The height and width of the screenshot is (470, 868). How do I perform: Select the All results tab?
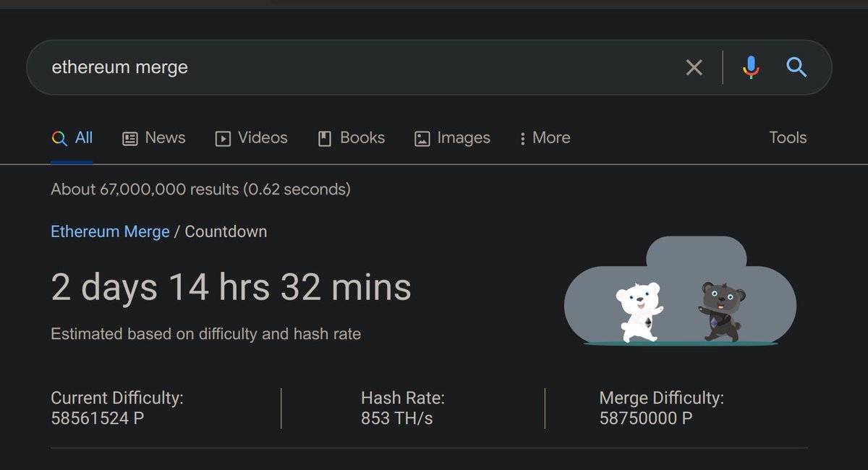tap(72, 138)
